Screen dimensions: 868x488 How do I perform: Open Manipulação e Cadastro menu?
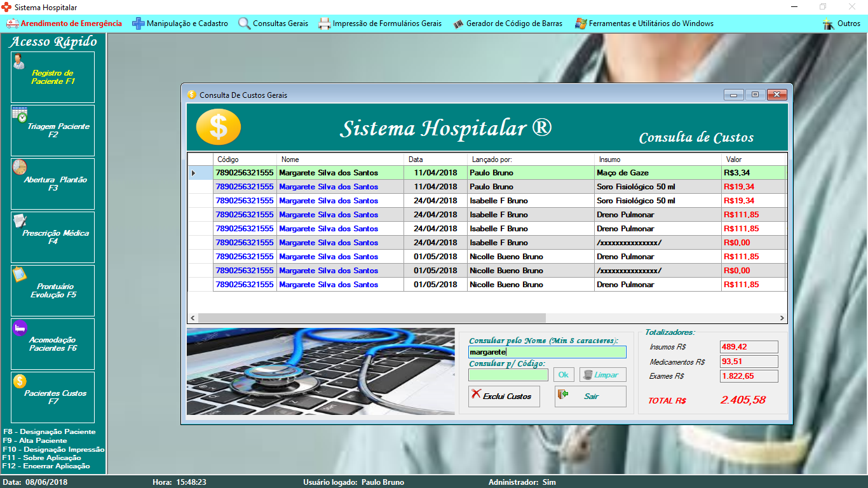coord(180,24)
